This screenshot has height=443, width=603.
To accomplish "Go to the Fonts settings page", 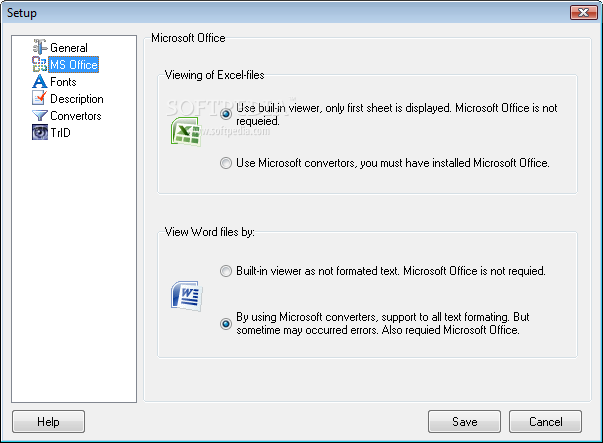I will point(63,82).
